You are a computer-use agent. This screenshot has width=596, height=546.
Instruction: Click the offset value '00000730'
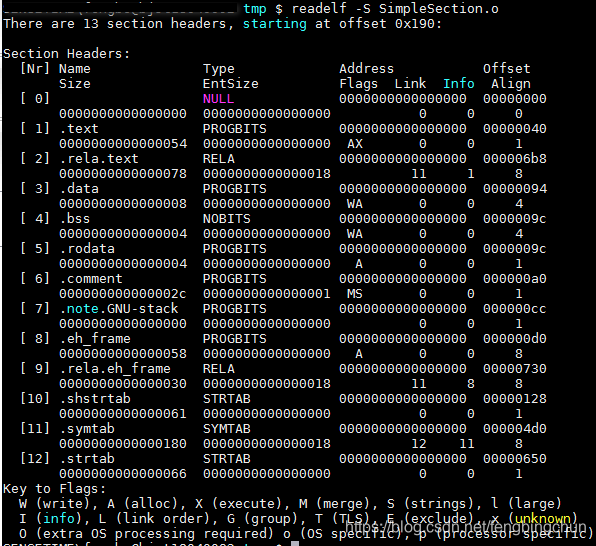[x=515, y=368]
